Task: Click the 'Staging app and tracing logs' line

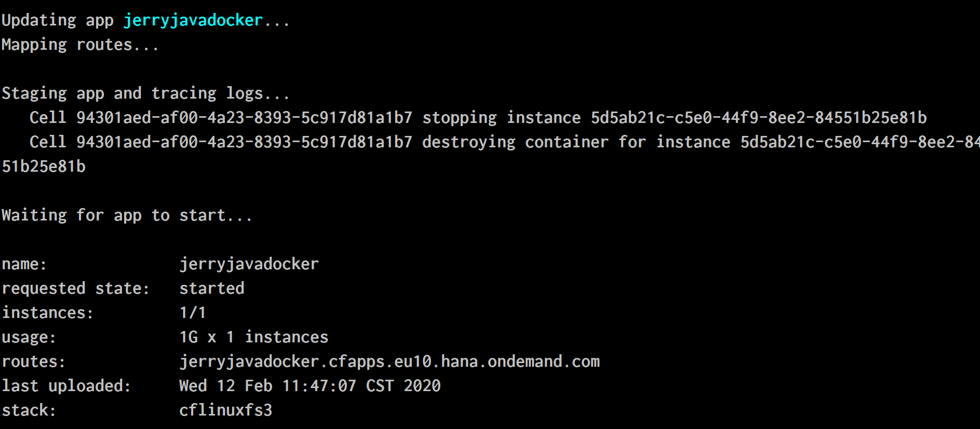Action: [145, 94]
